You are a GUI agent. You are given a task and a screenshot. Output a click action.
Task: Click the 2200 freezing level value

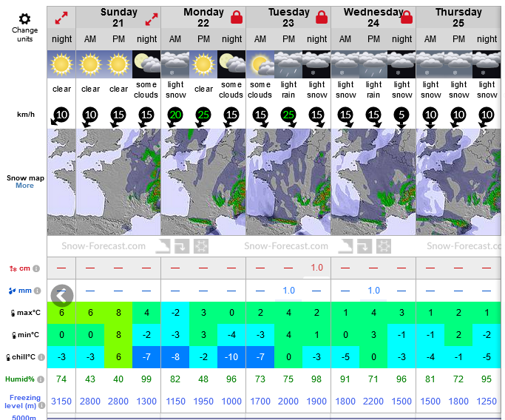[x=373, y=402]
